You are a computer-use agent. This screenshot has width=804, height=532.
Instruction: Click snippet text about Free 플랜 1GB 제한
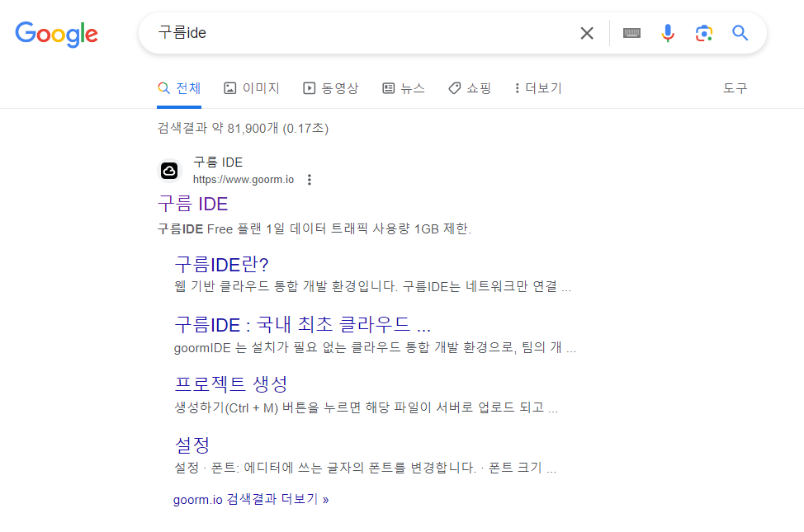315,228
